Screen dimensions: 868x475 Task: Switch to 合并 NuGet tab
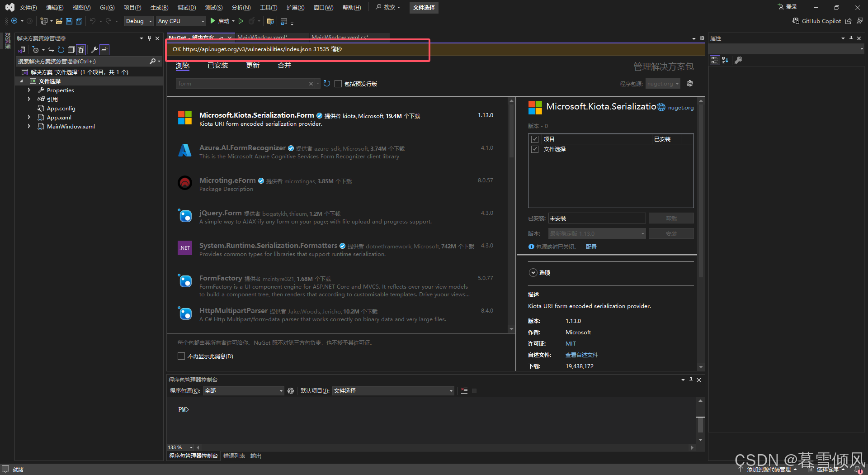284,66
